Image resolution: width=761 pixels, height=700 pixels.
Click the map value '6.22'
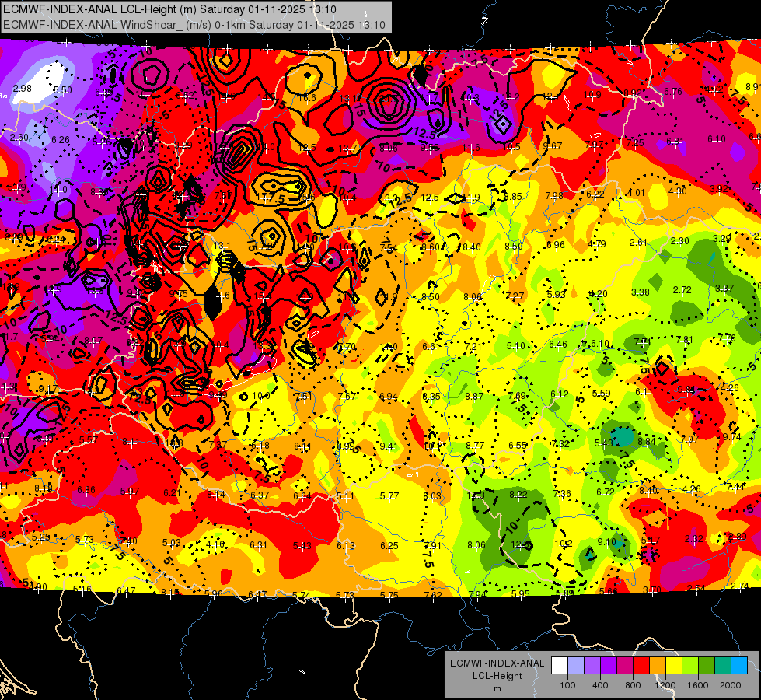tap(595, 194)
